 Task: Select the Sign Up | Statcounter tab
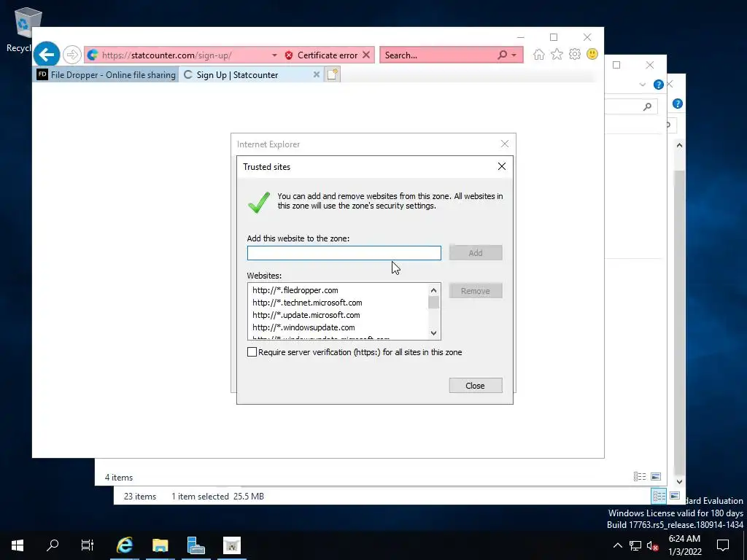coord(251,75)
